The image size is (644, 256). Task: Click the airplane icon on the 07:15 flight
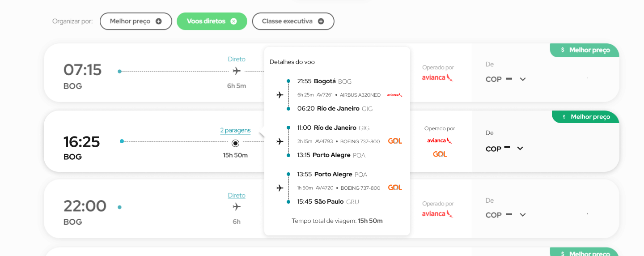(x=237, y=71)
